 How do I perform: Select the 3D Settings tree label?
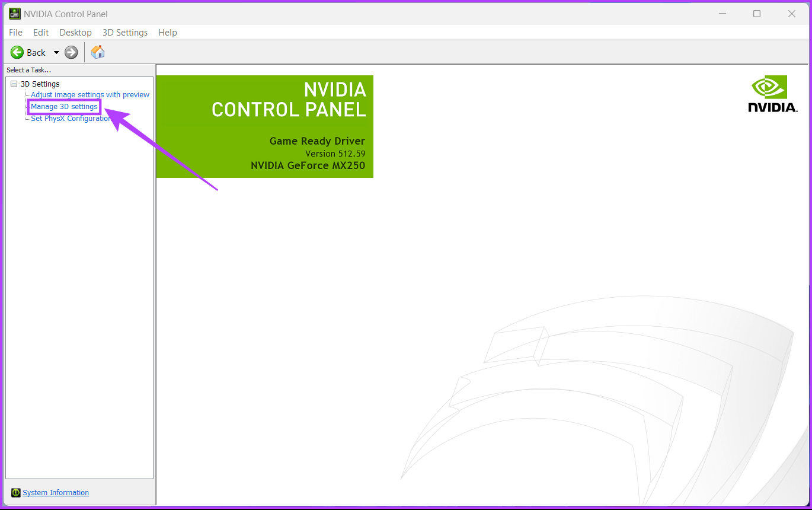pyautogui.click(x=40, y=84)
